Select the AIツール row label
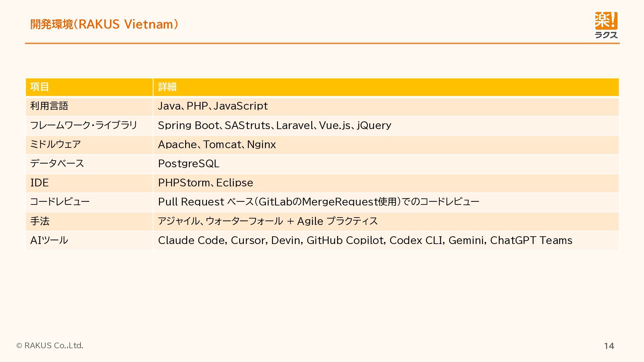Screen dimensions: 644x362 49,240
